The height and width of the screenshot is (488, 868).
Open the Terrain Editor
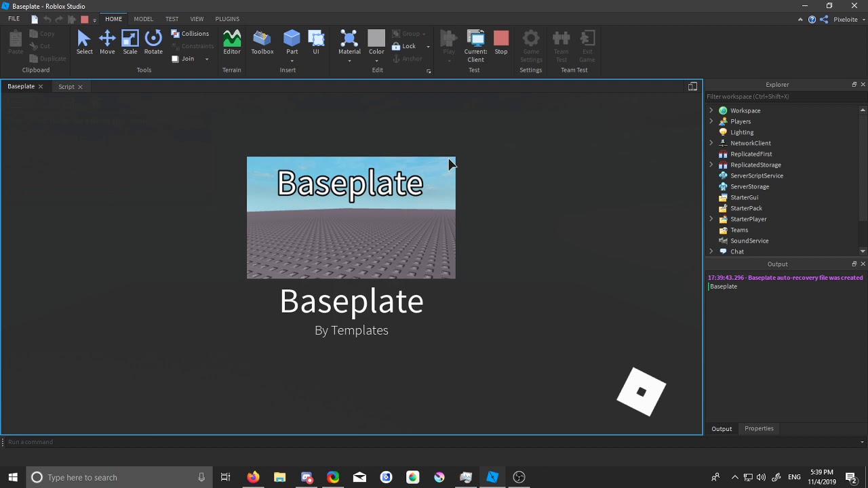coord(232,43)
